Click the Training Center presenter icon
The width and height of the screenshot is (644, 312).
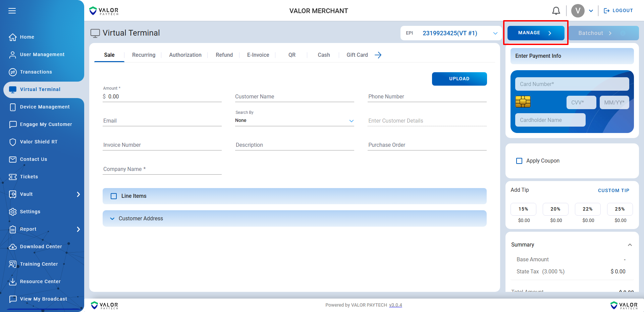[13, 264]
